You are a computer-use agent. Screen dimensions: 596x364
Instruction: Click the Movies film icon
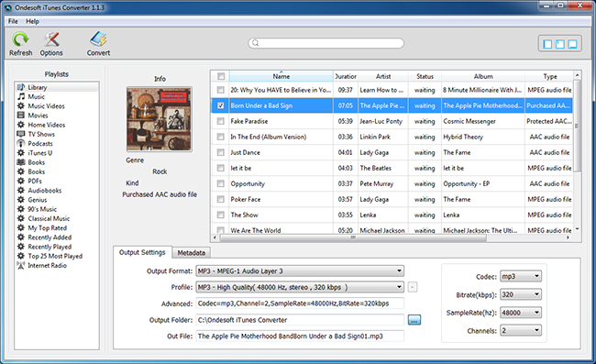pyautogui.click(x=21, y=116)
